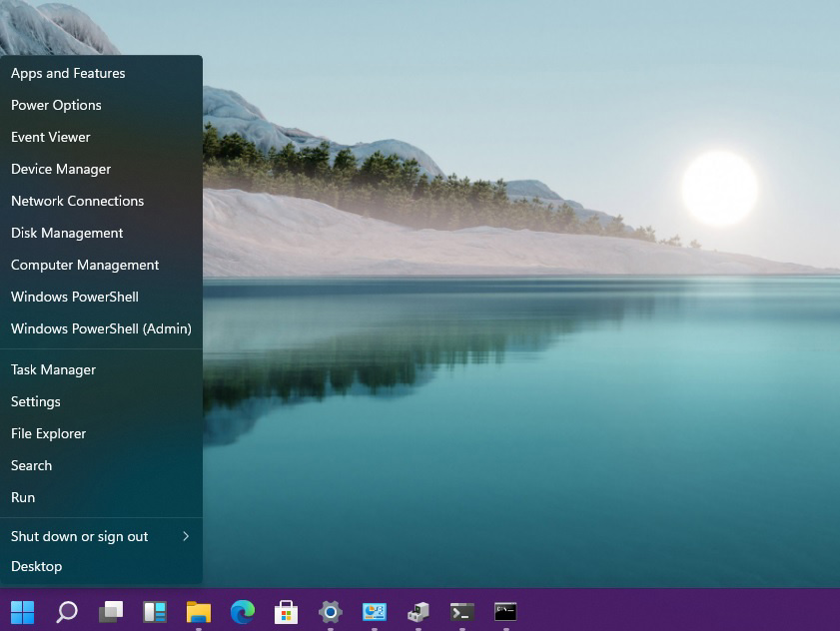The width and height of the screenshot is (840, 631).
Task: Open the Microsoft Store
Action: click(286, 612)
